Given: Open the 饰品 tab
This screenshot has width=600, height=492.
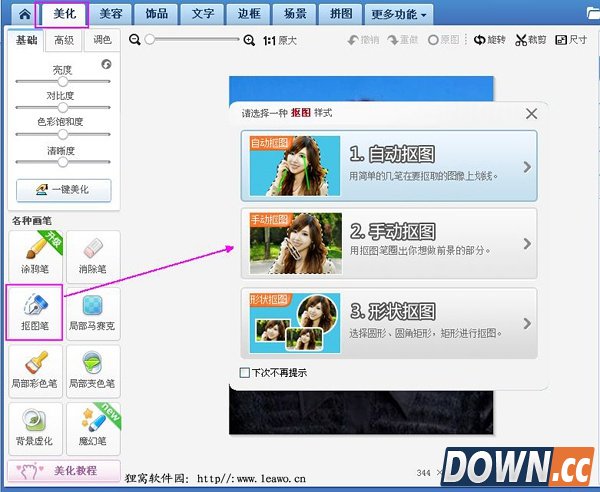Looking at the screenshot, I should click(x=157, y=14).
